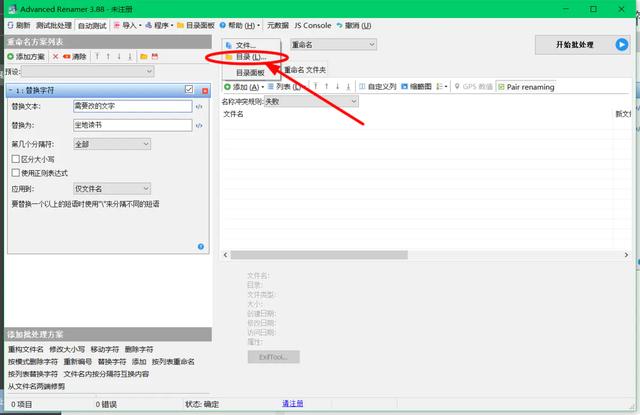Click the blue help icon in method panel
640x415 pixels.
click(201, 246)
